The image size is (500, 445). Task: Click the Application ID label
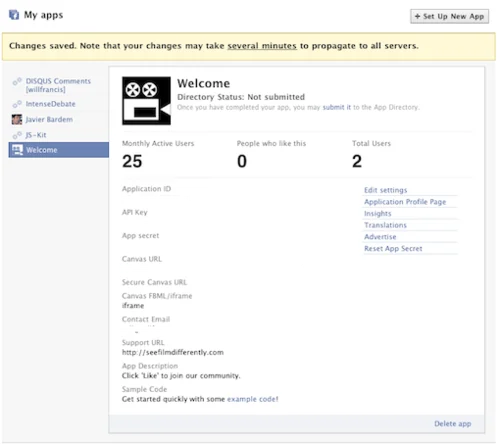[146, 189]
